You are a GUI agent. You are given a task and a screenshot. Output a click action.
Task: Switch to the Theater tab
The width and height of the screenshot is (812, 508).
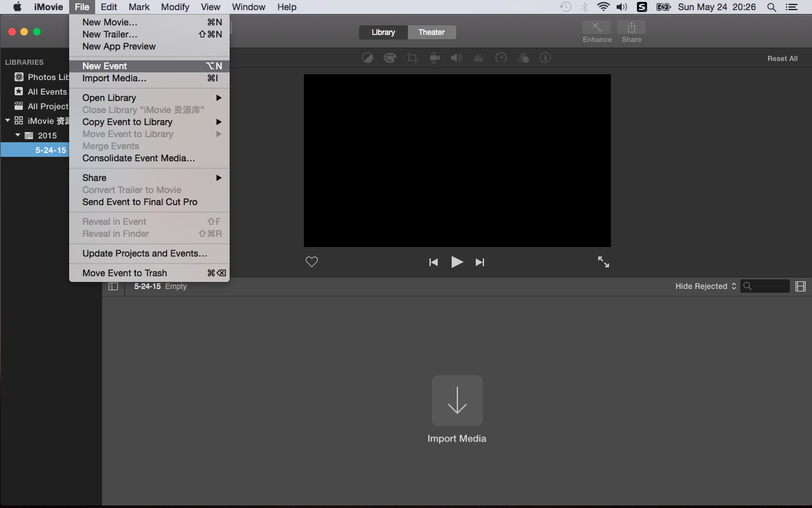pyautogui.click(x=432, y=32)
